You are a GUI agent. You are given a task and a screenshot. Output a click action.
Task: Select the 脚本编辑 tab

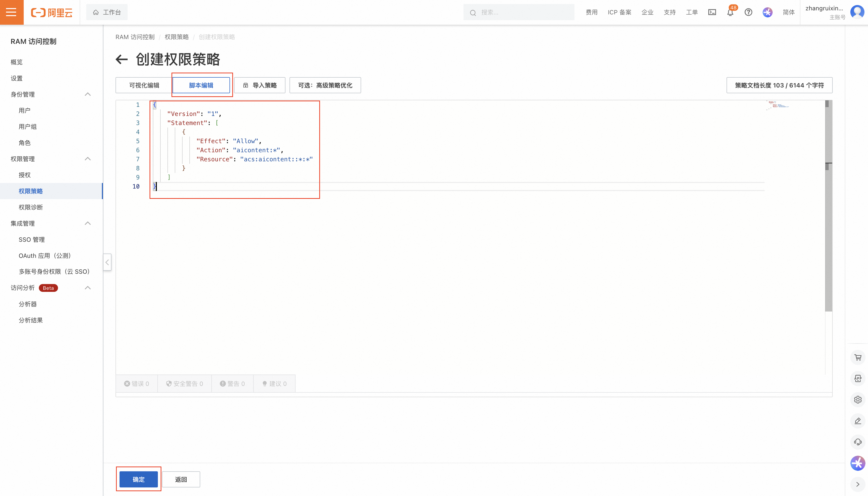[x=201, y=85]
